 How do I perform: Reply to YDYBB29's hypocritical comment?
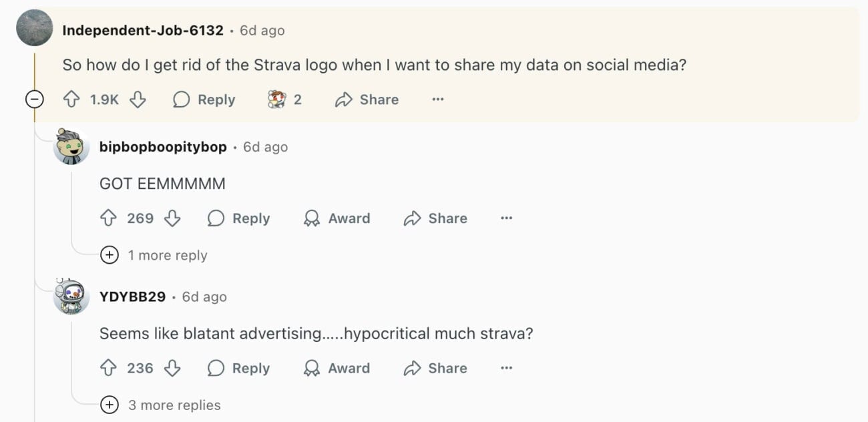238,368
